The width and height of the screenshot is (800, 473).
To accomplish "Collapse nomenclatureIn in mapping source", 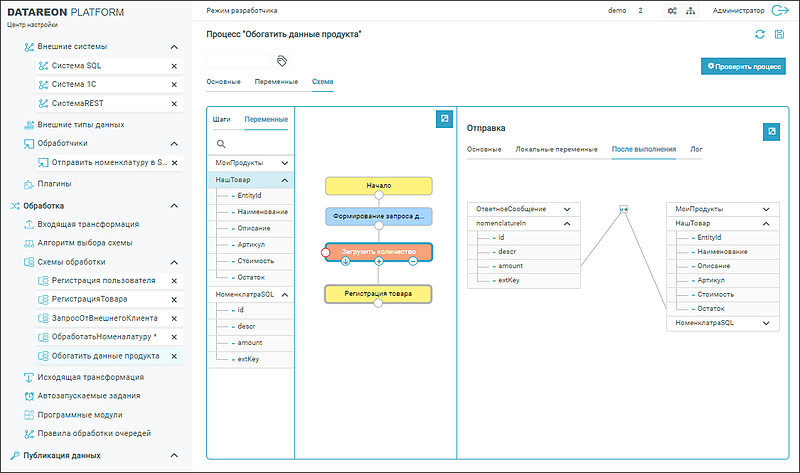I will (x=567, y=223).
